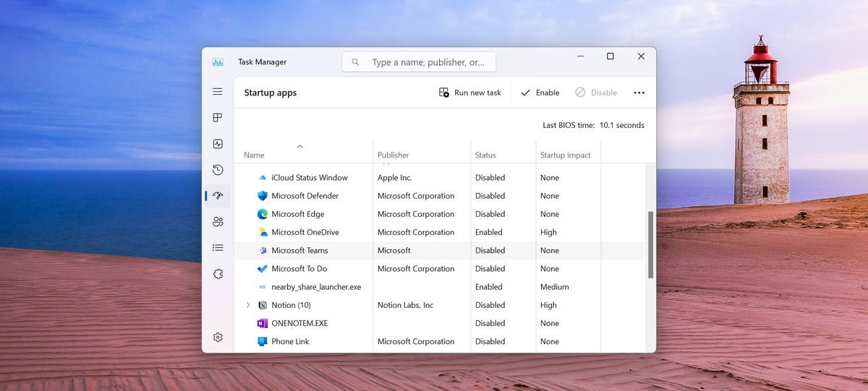
Task: Select the Microsoft Edge row name
Action: (x=297, y=214)
